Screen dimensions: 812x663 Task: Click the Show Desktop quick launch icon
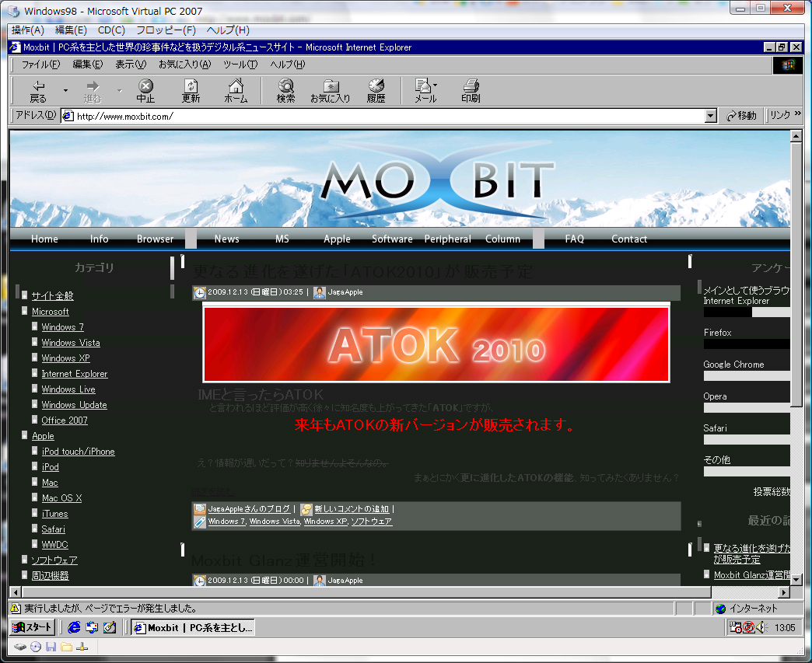[109, 627]
